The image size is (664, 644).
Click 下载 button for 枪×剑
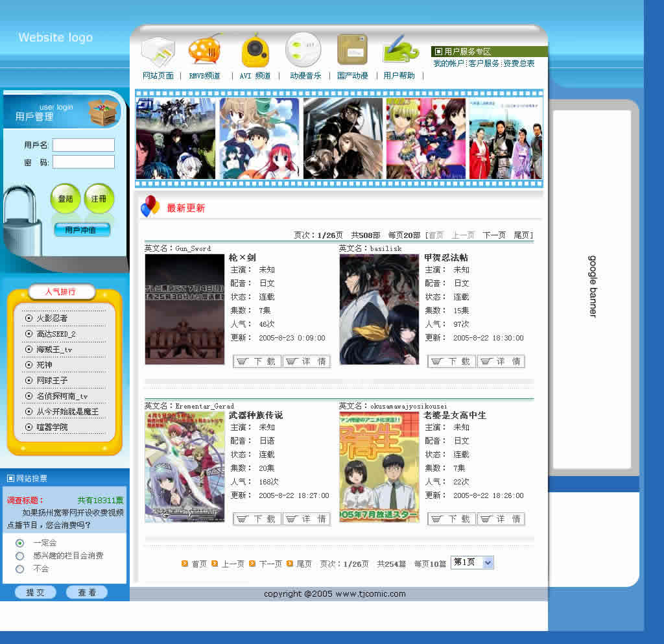click(257, 361)
